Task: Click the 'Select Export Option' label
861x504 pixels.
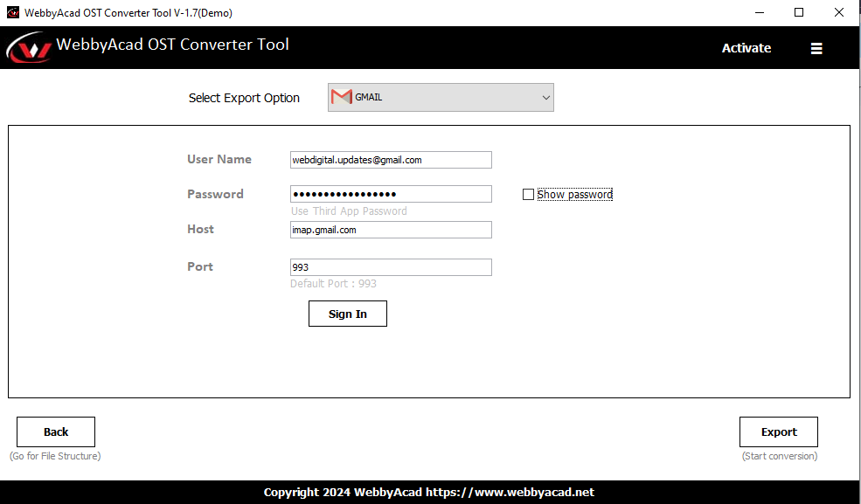Action: (x=245, y=98)
